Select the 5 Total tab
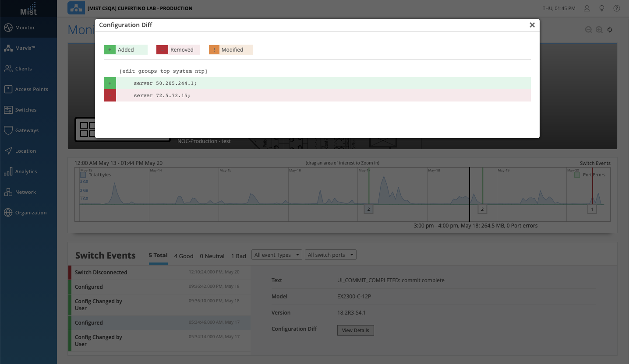 point(158,255)
